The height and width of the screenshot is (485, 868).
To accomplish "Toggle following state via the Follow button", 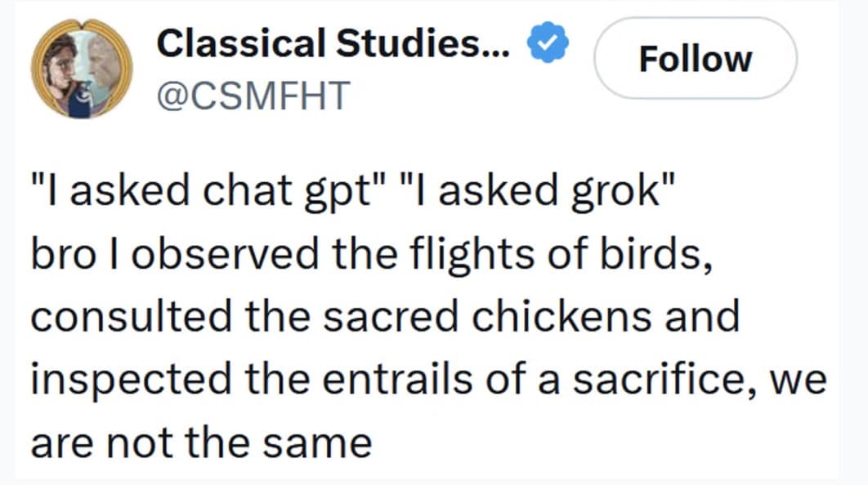I will click(x=696, y=57).
